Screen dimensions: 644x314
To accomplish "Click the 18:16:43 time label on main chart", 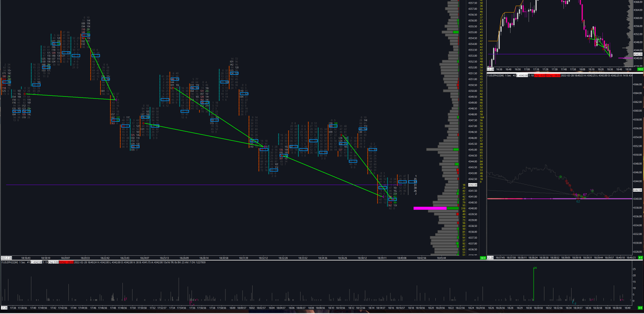I will pos(26,258).
